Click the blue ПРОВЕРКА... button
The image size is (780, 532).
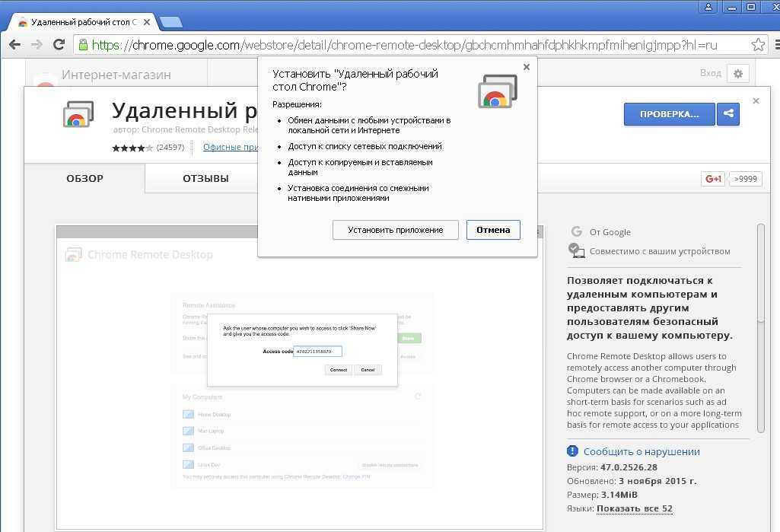click(x=669, y=114)
